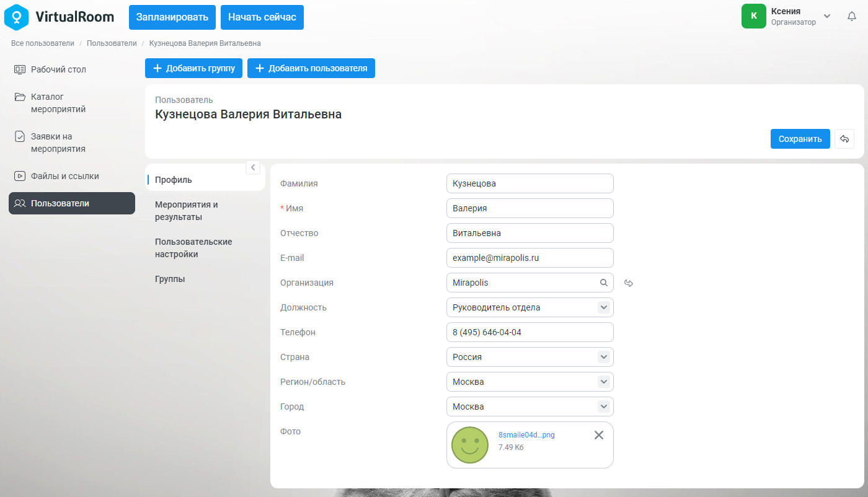The image size is (868, 497).
Task: Click the Телефон input field
Action: (530, 332)
